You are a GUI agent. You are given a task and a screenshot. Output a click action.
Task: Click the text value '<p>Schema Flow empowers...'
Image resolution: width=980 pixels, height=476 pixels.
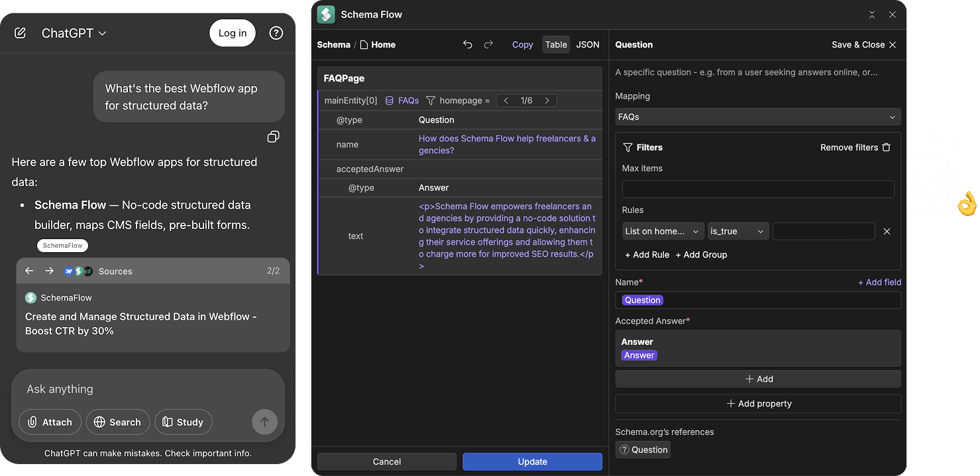507,236
